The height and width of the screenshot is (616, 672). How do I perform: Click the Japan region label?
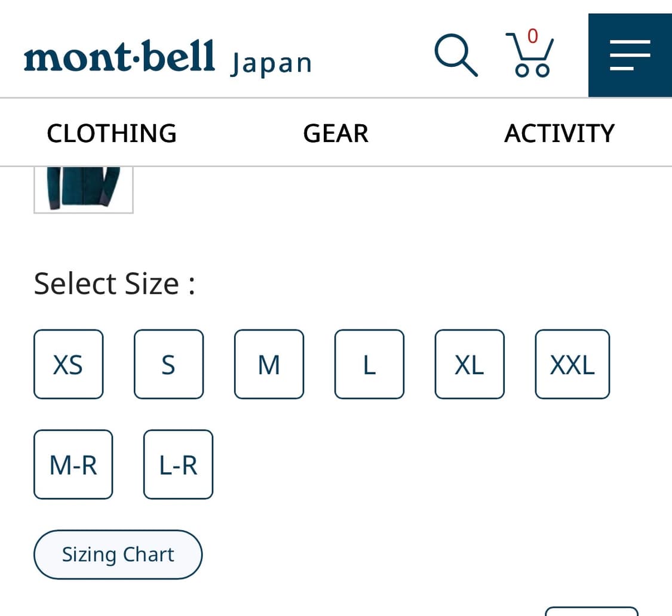[271, 63]
